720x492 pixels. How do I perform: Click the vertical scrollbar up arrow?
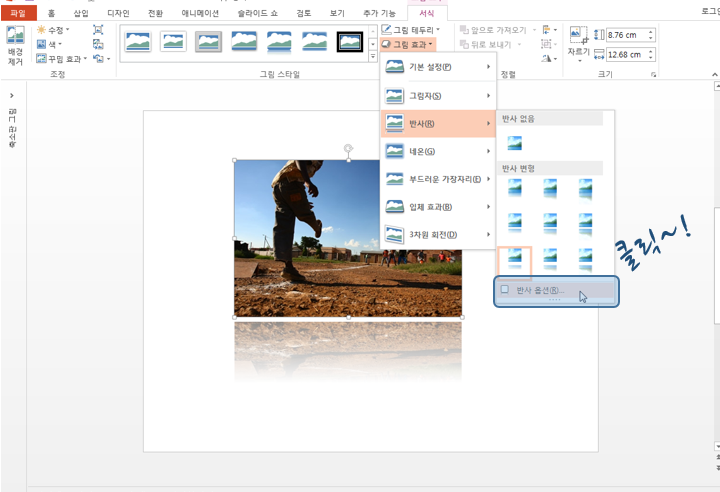tap(717, 86)
